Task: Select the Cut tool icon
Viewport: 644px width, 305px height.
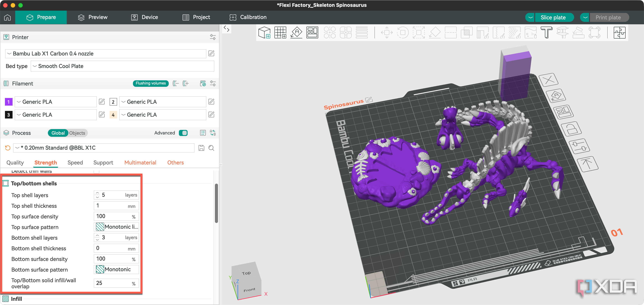Action: point(451,33)
